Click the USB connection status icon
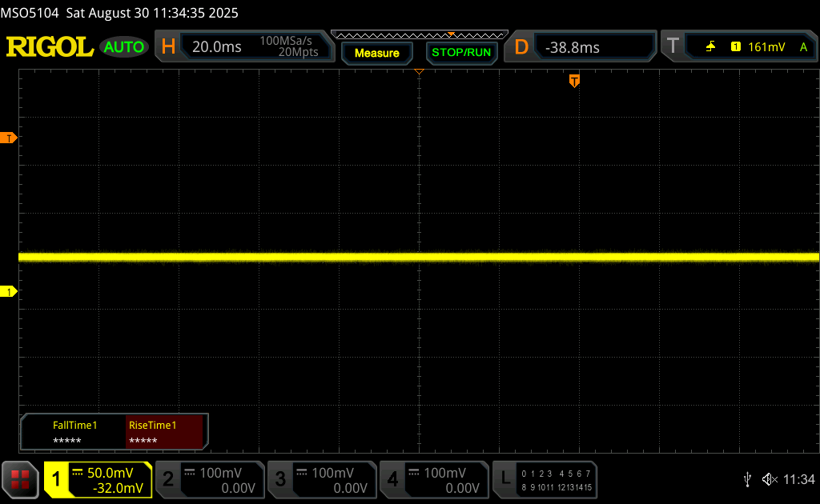Image resolution: width=820 pixels, height=504 pixels. point(747,479)
